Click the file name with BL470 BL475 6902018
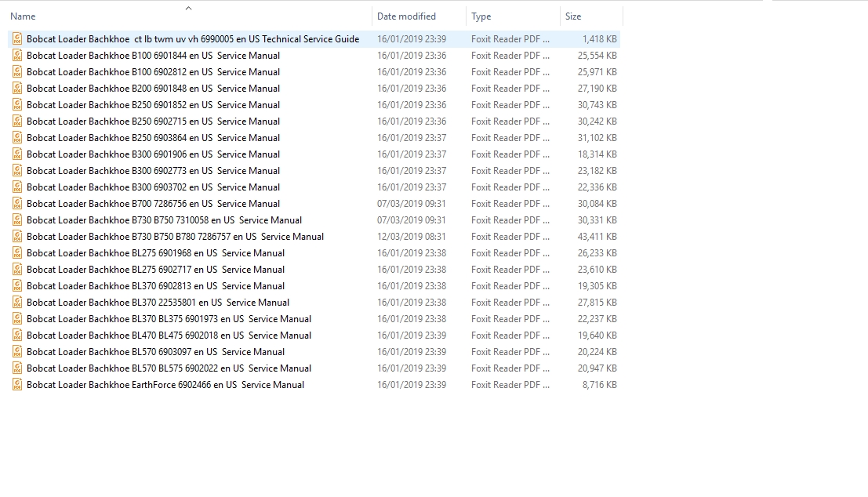This screenshot has height=497, width=868. pyautogui.click(x=169, y=336)
